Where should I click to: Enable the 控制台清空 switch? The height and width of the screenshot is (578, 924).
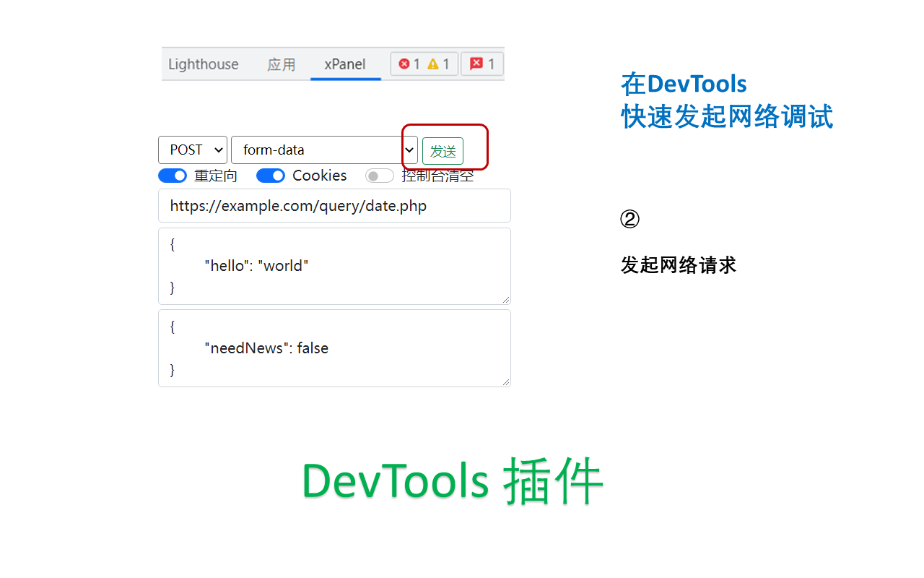pyautogui.click(x=380, y=176)
